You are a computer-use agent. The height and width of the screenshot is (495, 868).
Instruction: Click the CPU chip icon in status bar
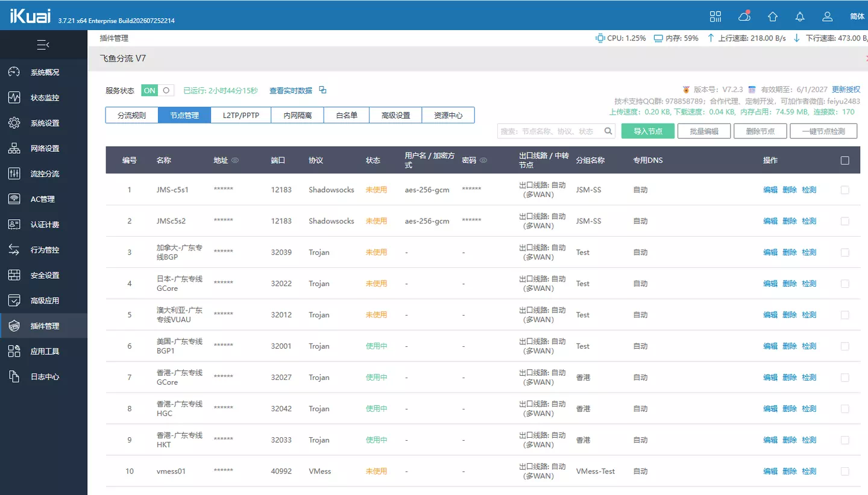coord(600,38)
